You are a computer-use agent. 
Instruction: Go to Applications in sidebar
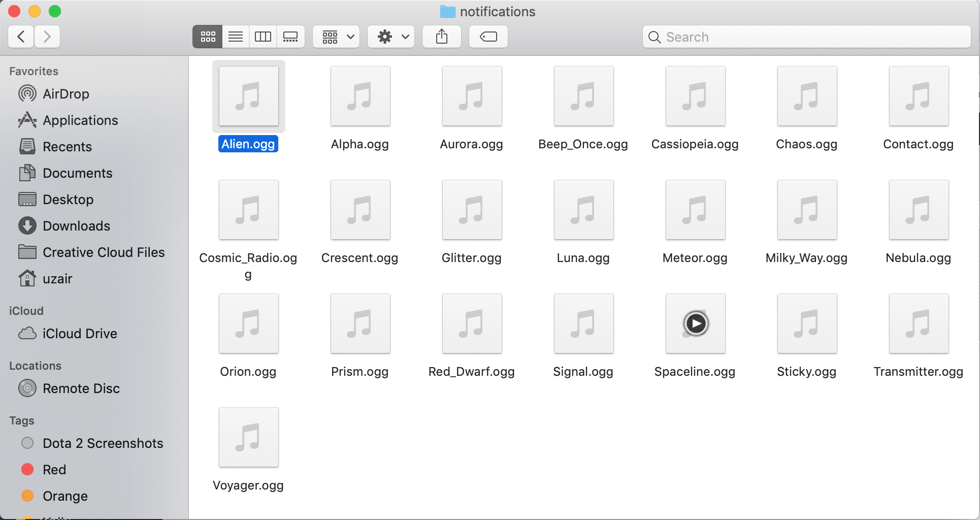[80, 120]
